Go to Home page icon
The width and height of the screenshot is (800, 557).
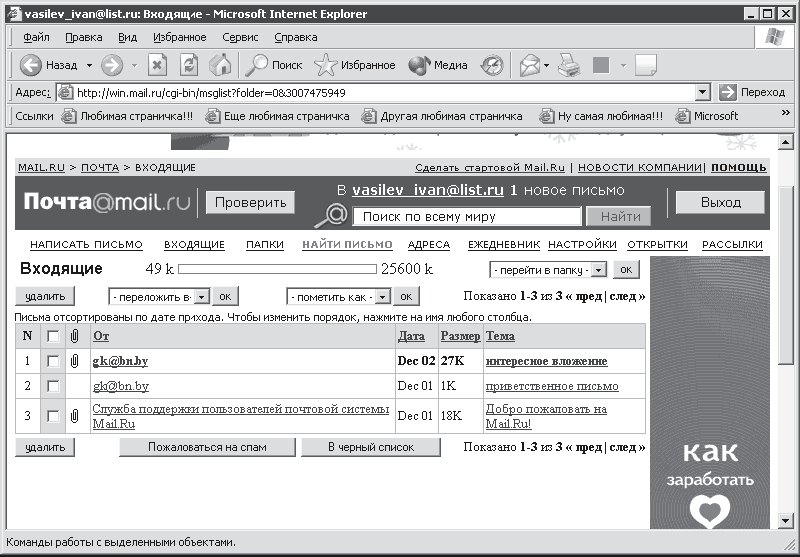coord(220,65)
